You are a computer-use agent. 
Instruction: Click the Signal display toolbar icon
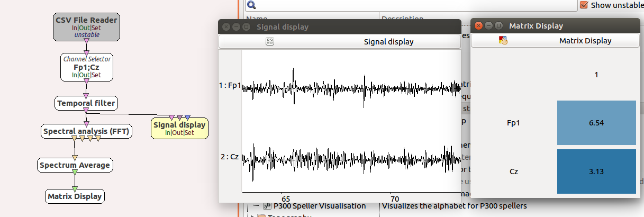269,41
